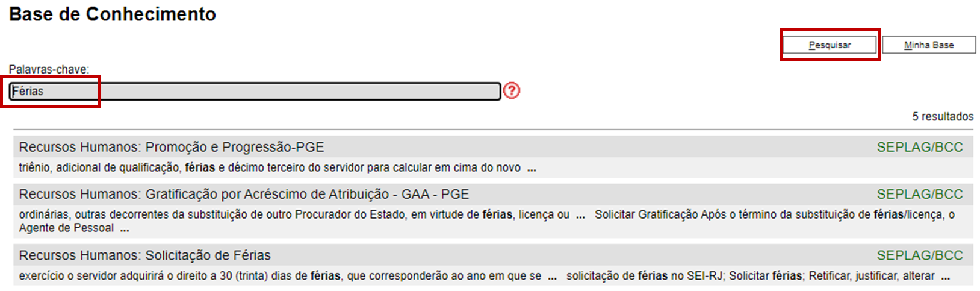Click SEPLAG/BCC beside Solicitação de Férias
This screenshot has height=291, width=980.
[920, 255]
